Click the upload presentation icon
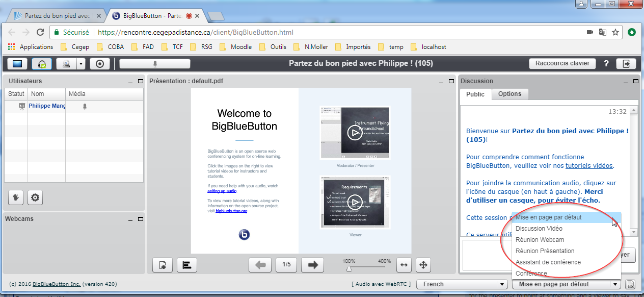 tap(163, 265)
